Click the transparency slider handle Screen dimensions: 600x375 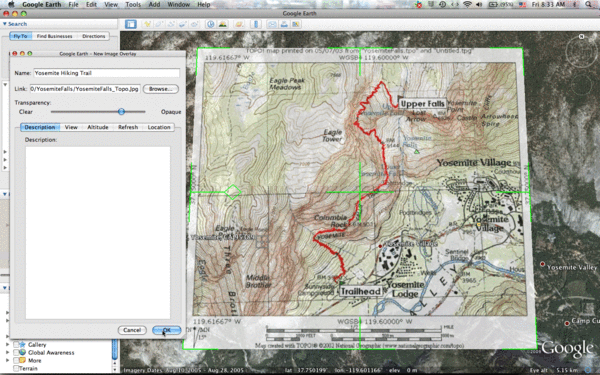tap(121, 111)
